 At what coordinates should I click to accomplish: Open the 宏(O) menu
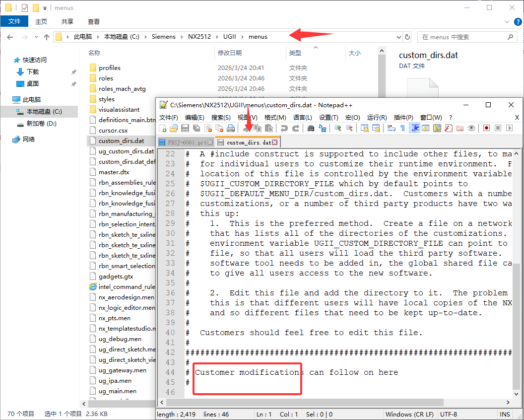click(x=353, y=117)
